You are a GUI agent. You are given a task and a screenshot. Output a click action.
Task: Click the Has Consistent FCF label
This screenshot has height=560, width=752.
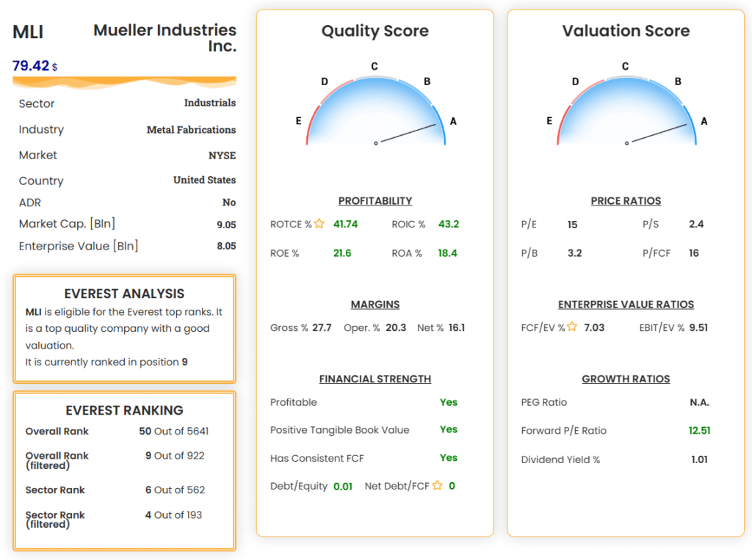317,459
